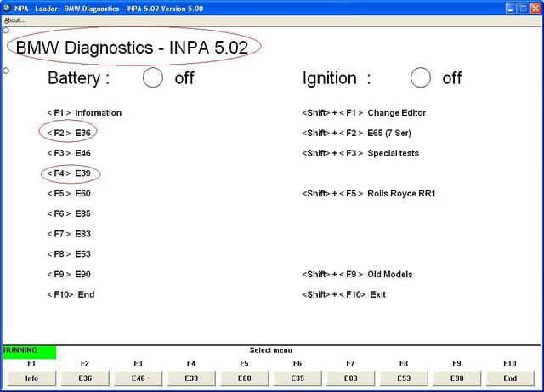Viewport: 544px width, 392px height.
Task: Click the E53 button under F8
Action: [x=404, y=378]
